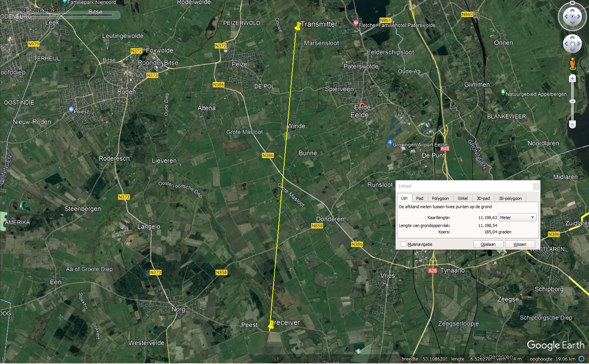Open the 3D-pad ruler tab
This screenshot has height=364, width=589.
click(x=483, y=198)
